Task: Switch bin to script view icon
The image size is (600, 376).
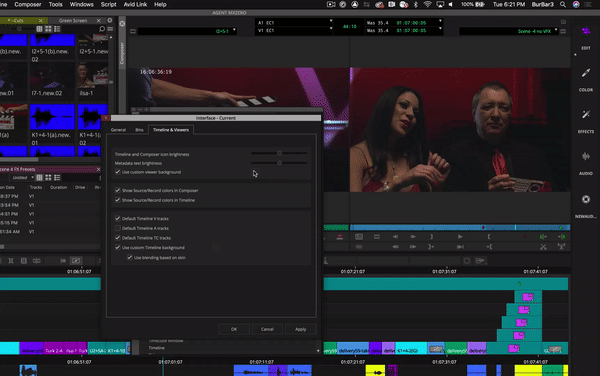Action: click(x=57, y=29)
